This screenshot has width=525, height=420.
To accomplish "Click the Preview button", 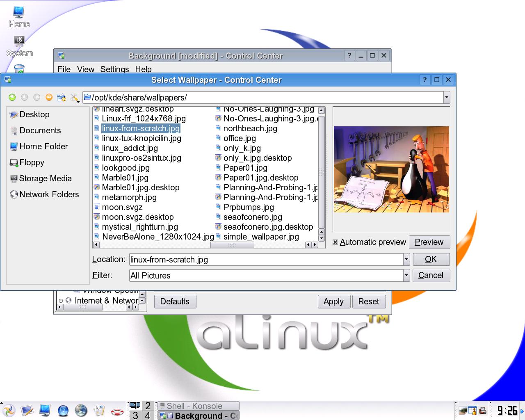I will [x=429, y=242].
